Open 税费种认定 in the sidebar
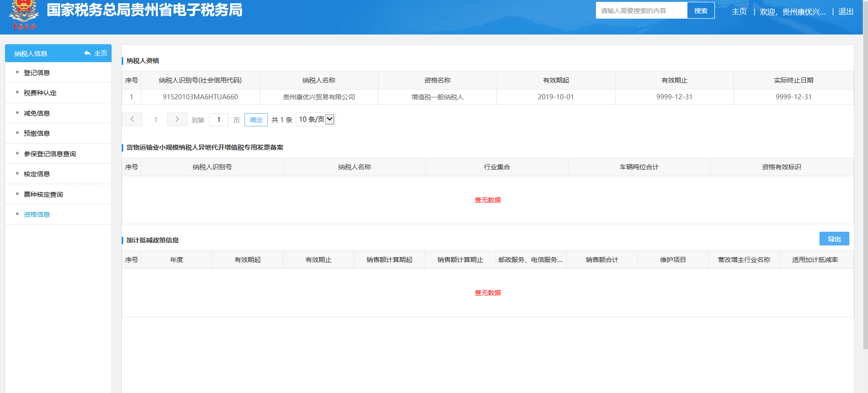This screenshot has height=393, width=868. coord(40,93)
